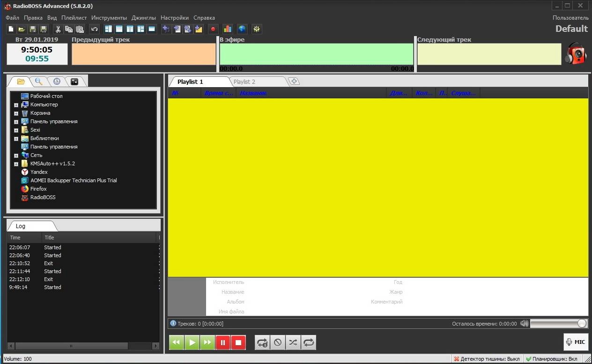Viewport: 592px width, 364px height.
Task: Toggle silence detector status 'Детектор тишины'
Action: pos(487,359)
